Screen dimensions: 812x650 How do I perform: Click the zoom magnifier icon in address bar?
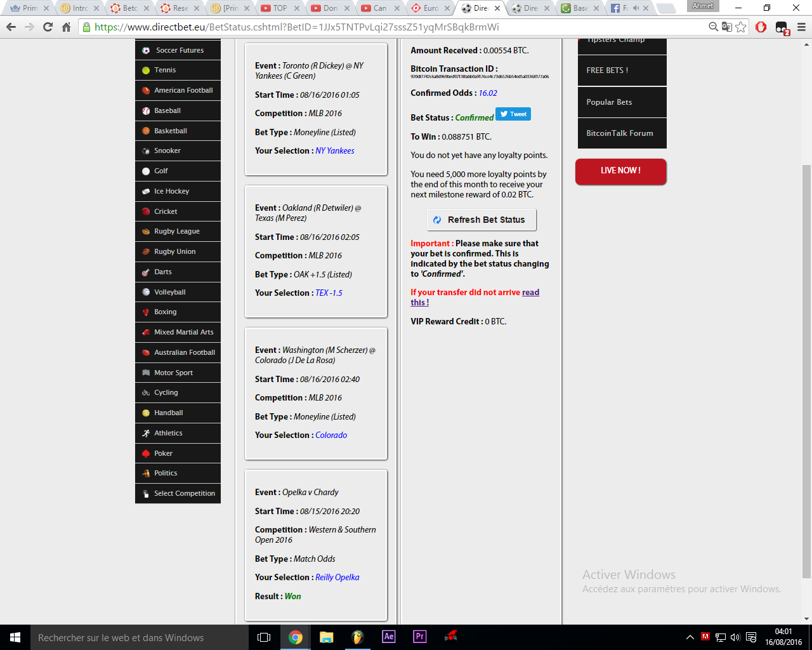[x=714, y=27]
